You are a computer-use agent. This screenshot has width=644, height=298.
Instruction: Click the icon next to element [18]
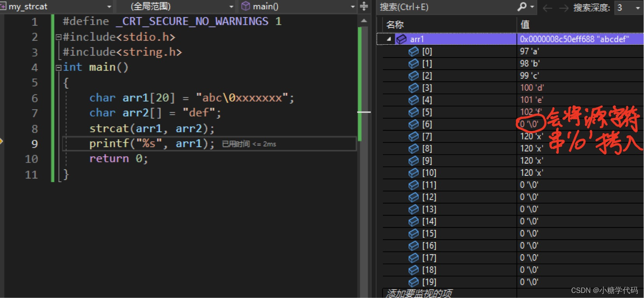(413, 270)
